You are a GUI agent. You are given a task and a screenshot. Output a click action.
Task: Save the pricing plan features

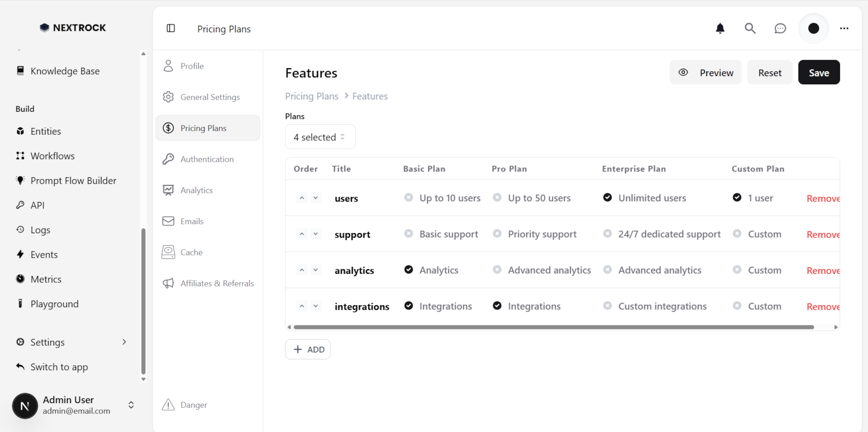tap(819, 72)
